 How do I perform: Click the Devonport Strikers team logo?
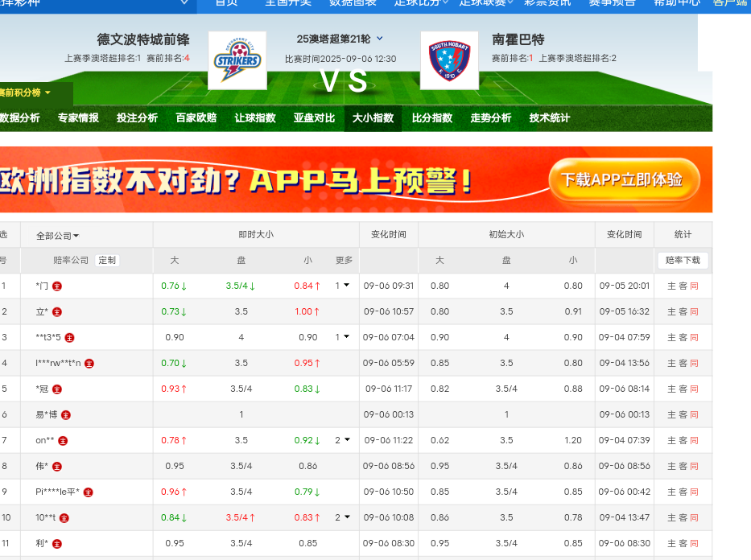237,60
